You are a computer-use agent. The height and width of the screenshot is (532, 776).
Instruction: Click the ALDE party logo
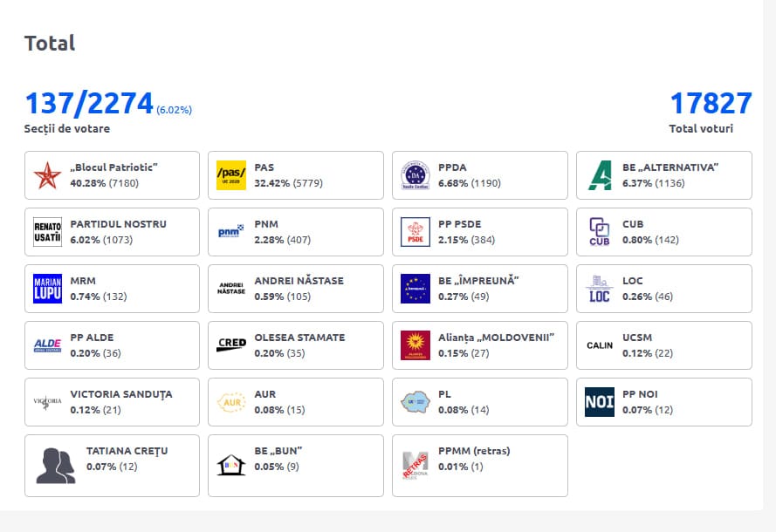pos(47,345)
